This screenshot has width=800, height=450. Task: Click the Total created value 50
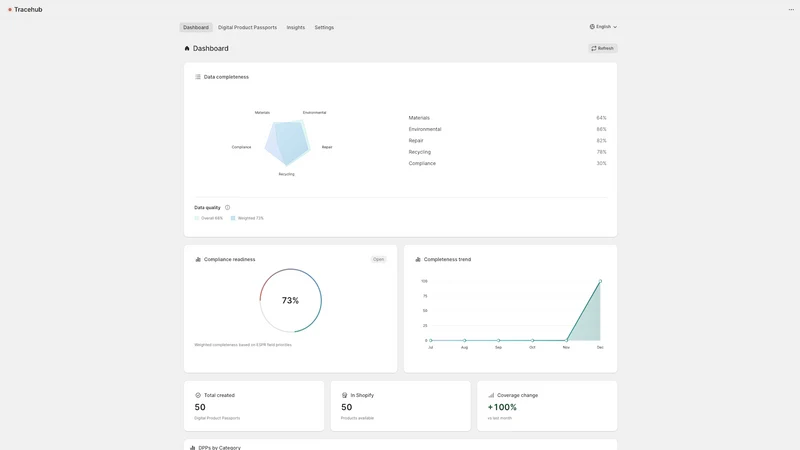[200, 407]
